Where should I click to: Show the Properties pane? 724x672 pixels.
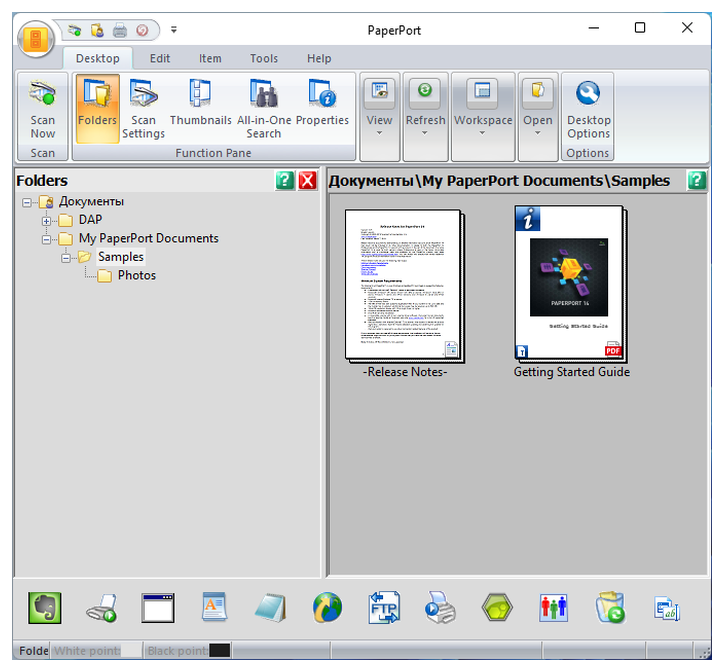[322, 109]
